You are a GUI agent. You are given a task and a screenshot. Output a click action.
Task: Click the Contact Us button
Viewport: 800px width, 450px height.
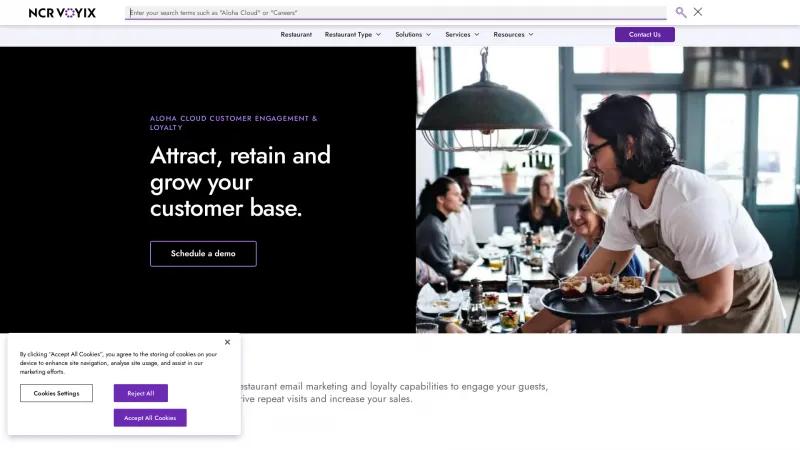[x=644, y=35]
